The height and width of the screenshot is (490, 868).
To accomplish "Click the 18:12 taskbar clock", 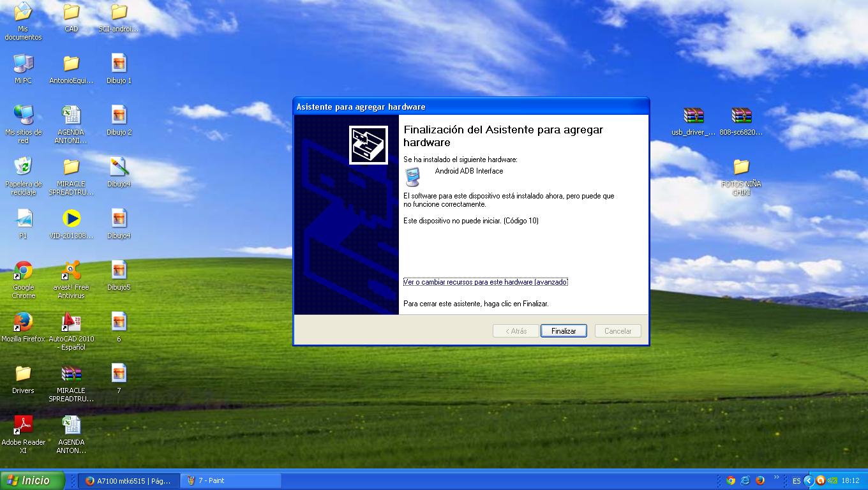I will pos(850,480).
